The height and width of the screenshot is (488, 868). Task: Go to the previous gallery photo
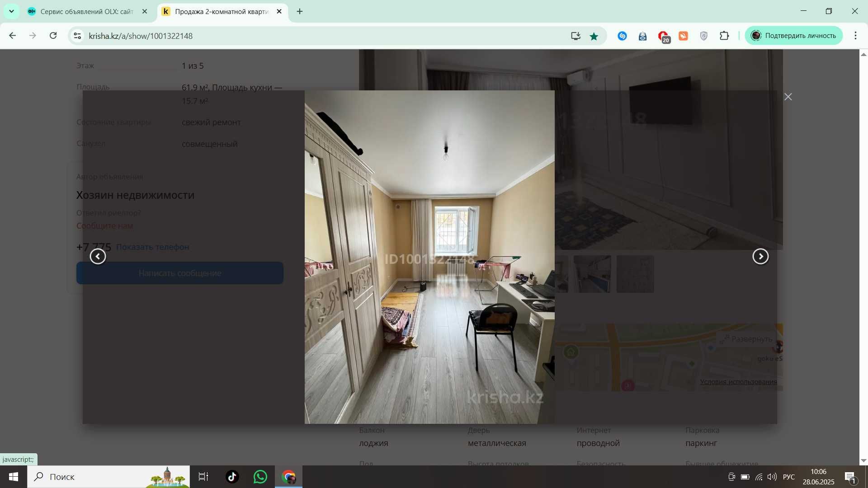click(98, 257)
